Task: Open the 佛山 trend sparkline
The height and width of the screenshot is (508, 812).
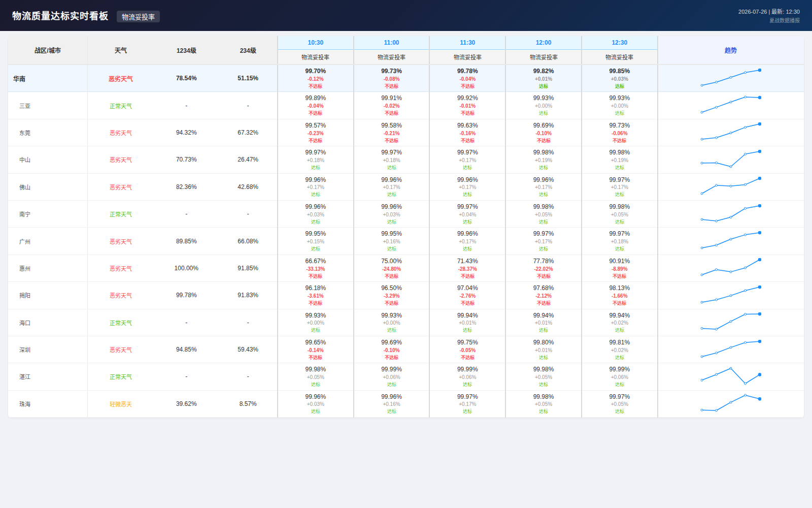Action: [x=731, y=186]
